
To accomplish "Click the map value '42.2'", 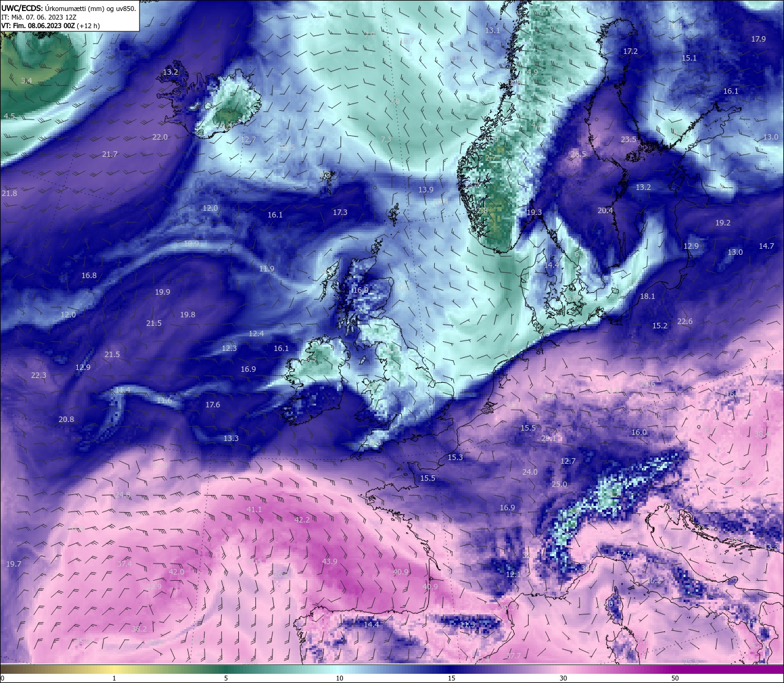I will tap(302, 519).
